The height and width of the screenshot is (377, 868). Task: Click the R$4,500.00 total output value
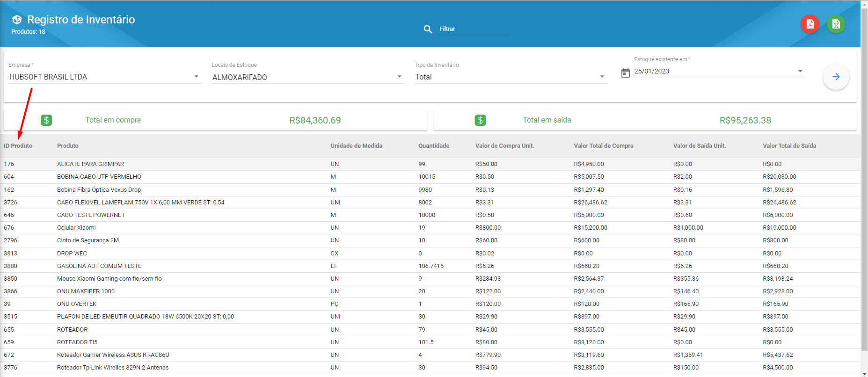(778, 368)
